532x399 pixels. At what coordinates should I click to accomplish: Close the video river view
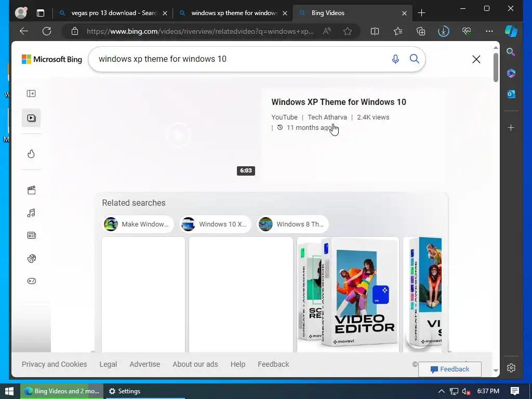(476, 59)
